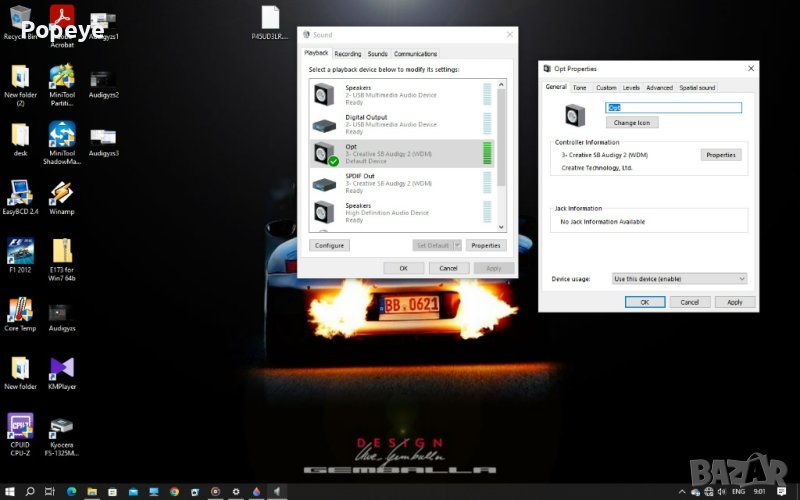Launch the KMPlayer desktop shortcut
This screenshot has height=500, width=800.
click(62, 368)
